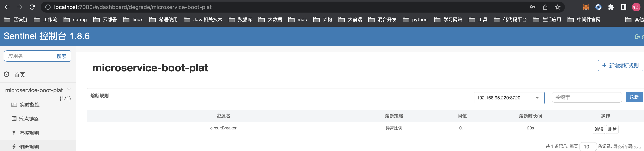This screenshot has height=151, width=644.
Task: Open the MetaMask fox extension
Action: pyautogui.click(x=586, y=7)
